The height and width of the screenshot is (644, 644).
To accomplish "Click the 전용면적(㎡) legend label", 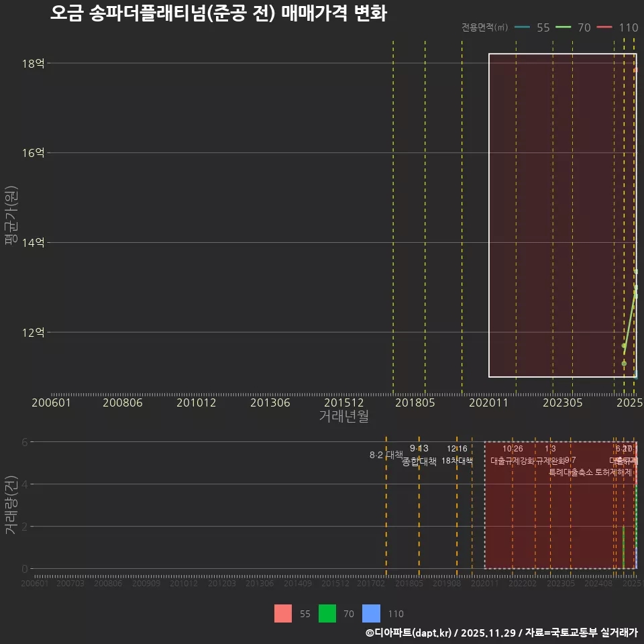I will [486, 28].
